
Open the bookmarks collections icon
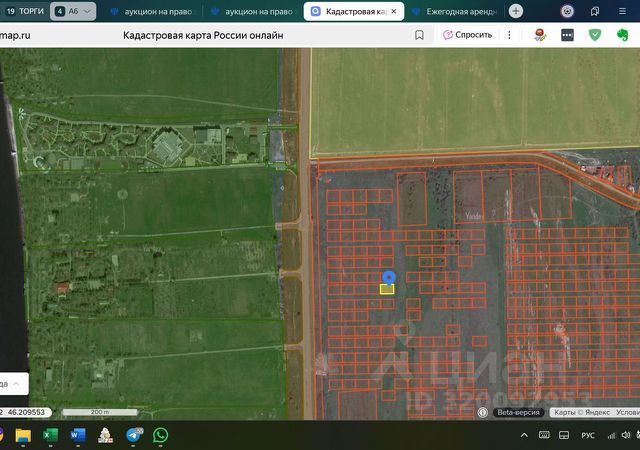595,11
